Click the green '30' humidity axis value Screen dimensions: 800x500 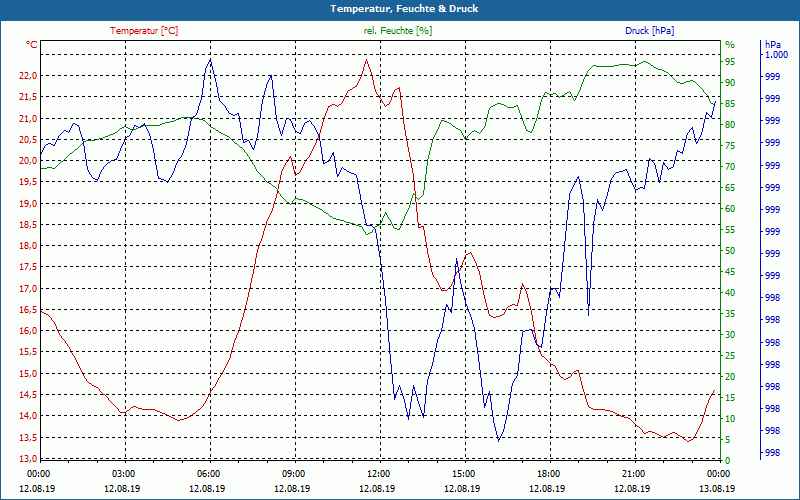pyautogui.click(x=730, y=335)
